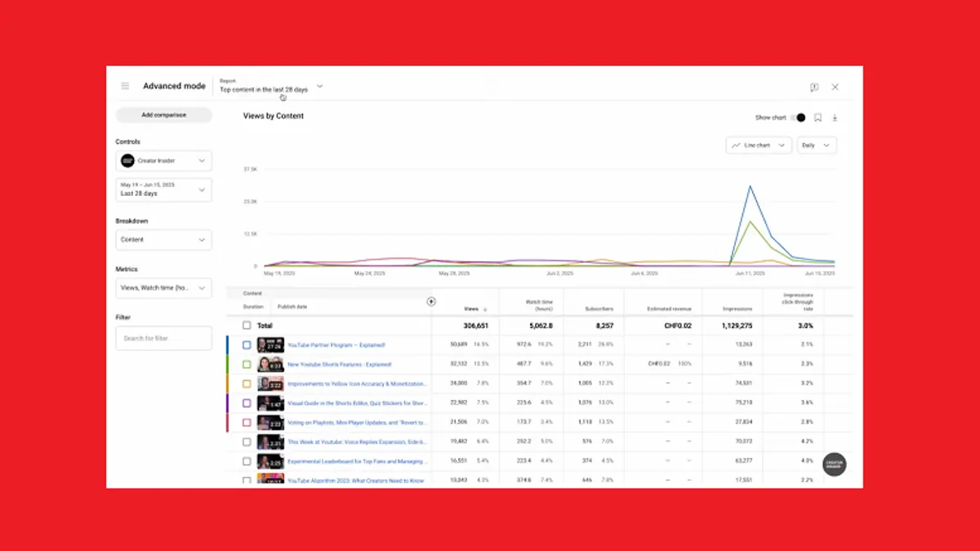Open the Breakdown Content dropdown
980x551 pixels.
click(164, 240)
